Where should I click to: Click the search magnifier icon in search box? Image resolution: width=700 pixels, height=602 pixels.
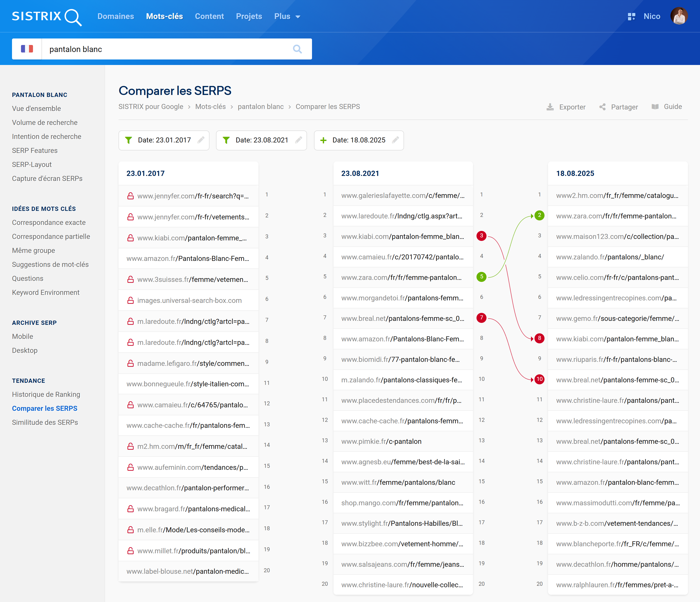point(297,49)
